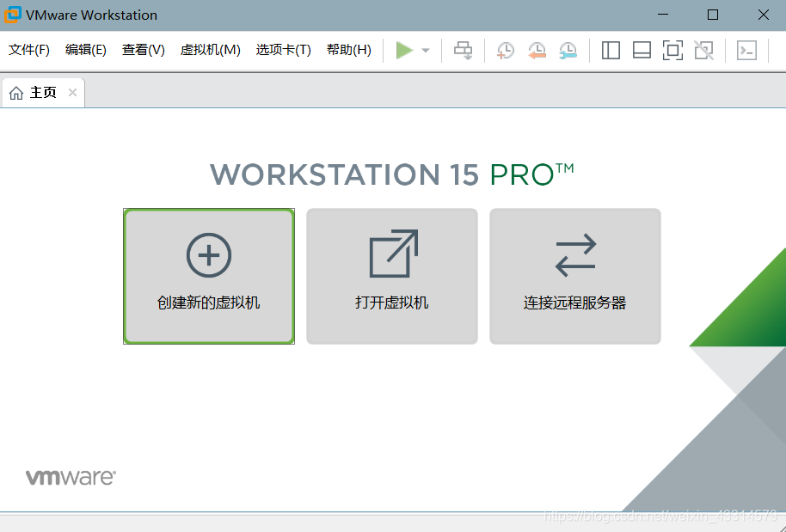Open the 文件(F) menu

click(29, 50)
